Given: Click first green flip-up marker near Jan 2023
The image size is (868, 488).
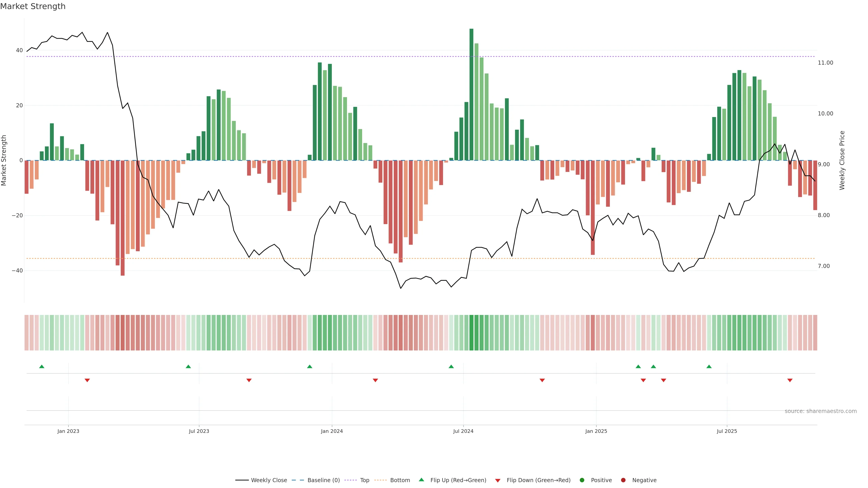Looking at the screenshot, I should click(42, 366).
